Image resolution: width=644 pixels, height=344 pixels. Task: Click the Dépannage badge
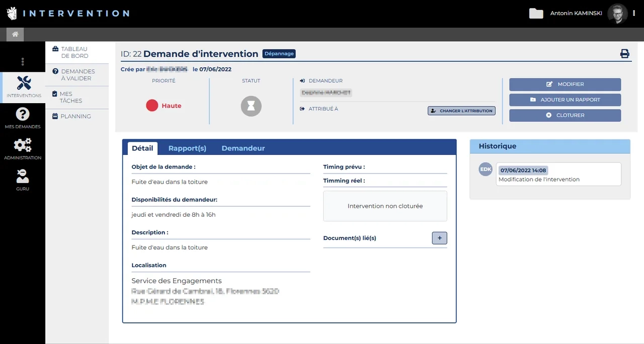(x=279, y=54)
